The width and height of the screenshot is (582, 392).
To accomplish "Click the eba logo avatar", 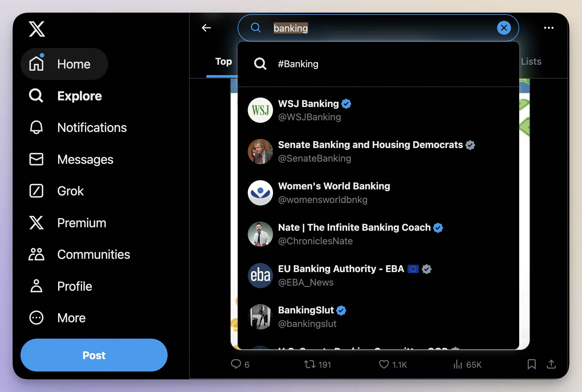I will tap(260, 276).
